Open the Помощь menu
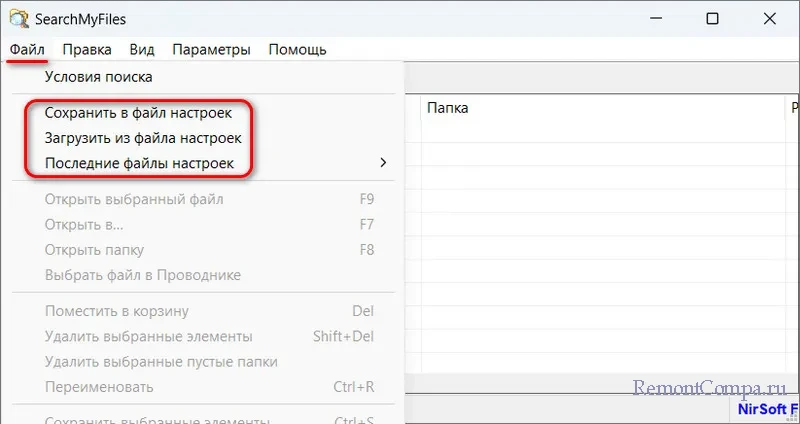This screenshot has height=424, width=800. pyautogui.click(x=297, y=49)
